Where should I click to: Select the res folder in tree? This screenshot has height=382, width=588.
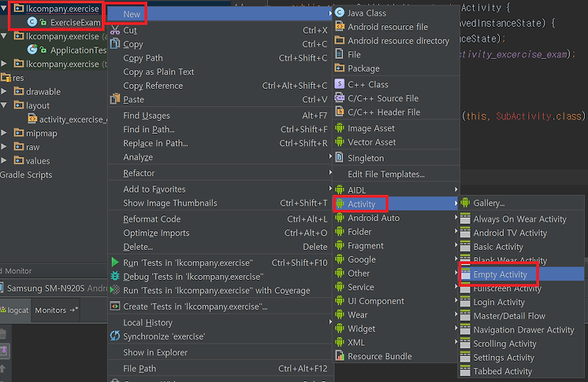pyautogui.click(x=12, y=78)
